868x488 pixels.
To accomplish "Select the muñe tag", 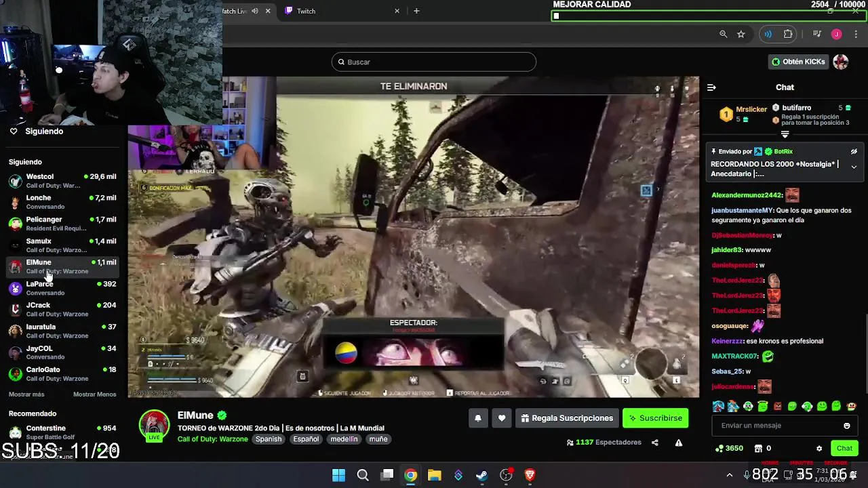I will click(x=378, y=439).
